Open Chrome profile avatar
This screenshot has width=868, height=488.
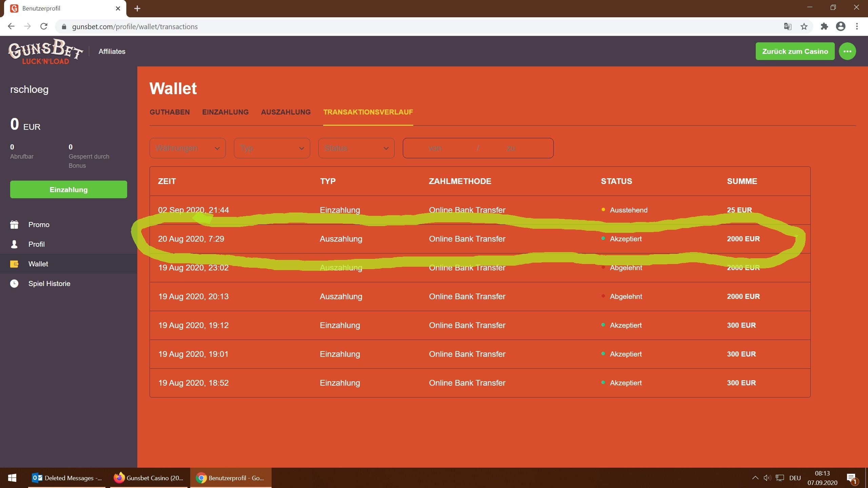coord(841,26)
